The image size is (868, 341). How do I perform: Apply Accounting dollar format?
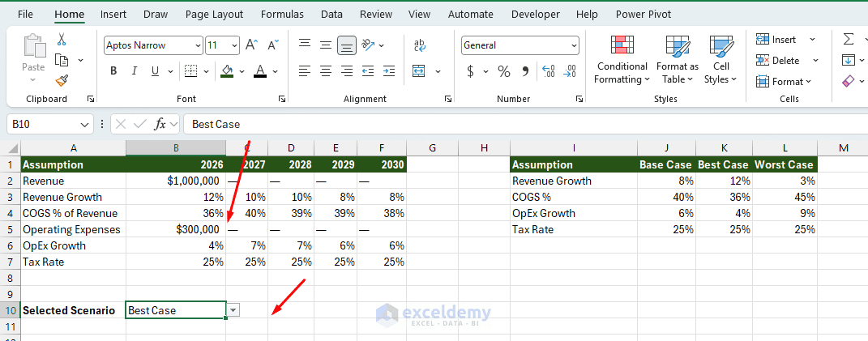[471, 70]
